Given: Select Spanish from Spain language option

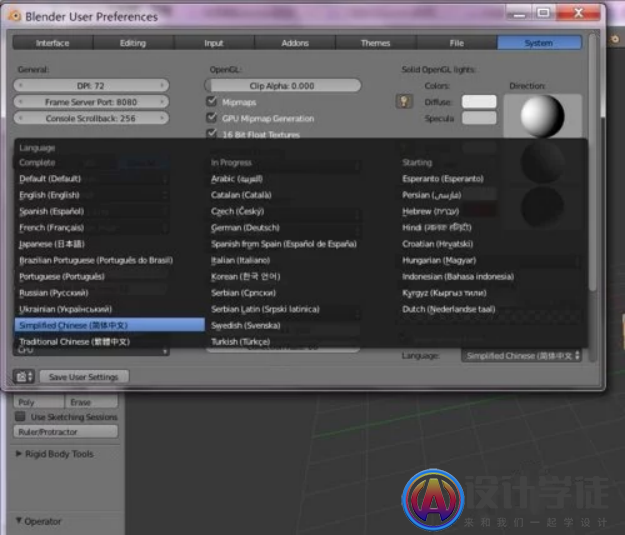Looking at the screenshot, I should coord(301,244).
